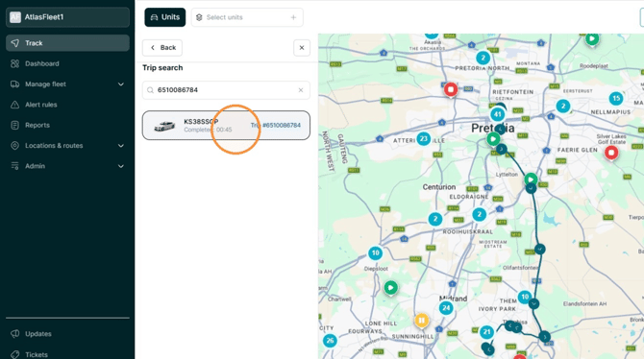Go Back from trip search

[162, 48]
